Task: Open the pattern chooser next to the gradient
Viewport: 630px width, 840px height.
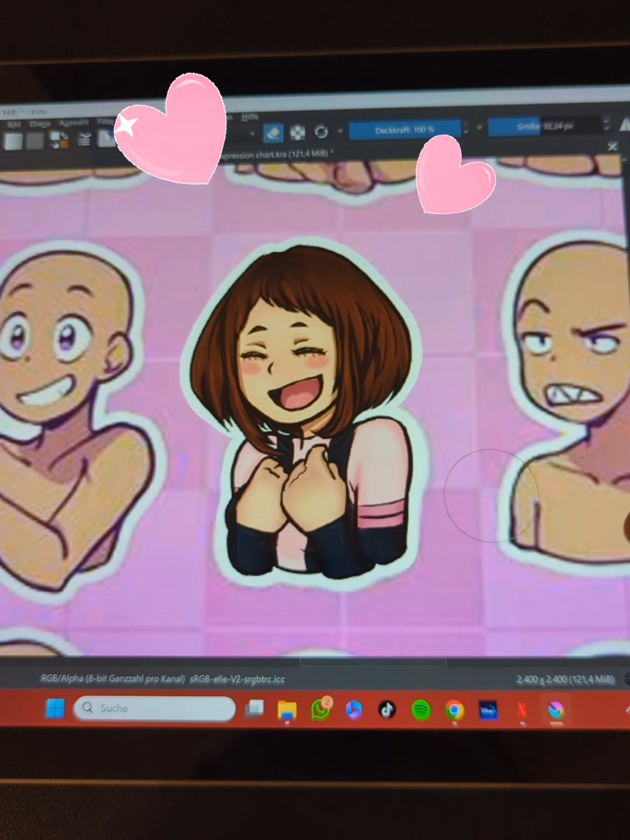Action: 35,141
